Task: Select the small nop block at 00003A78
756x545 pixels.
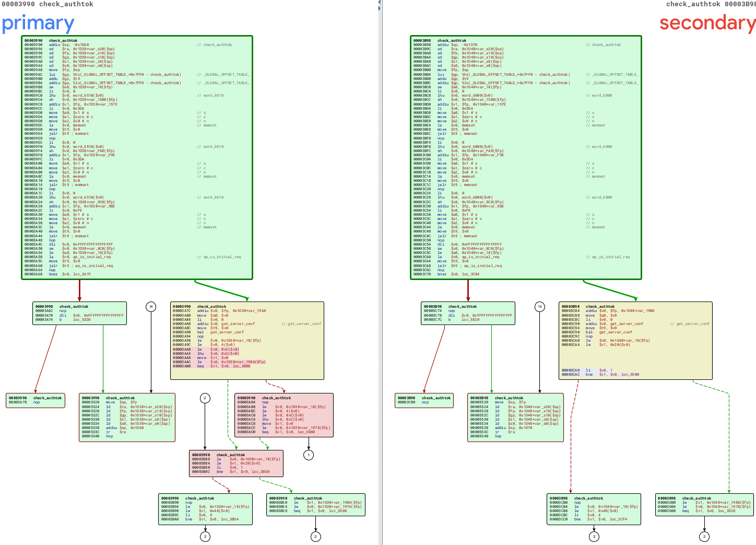Action: point(36,400)
